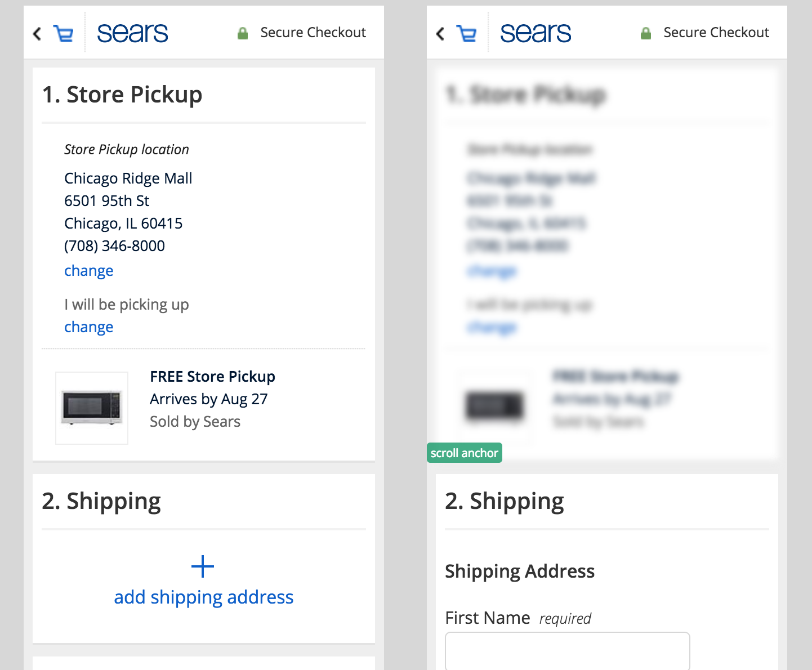This screenshot has height=670, width=812.
Task: Click back chevron in the blurred-panel checkout screen
Action: click(x=440, y=34)
